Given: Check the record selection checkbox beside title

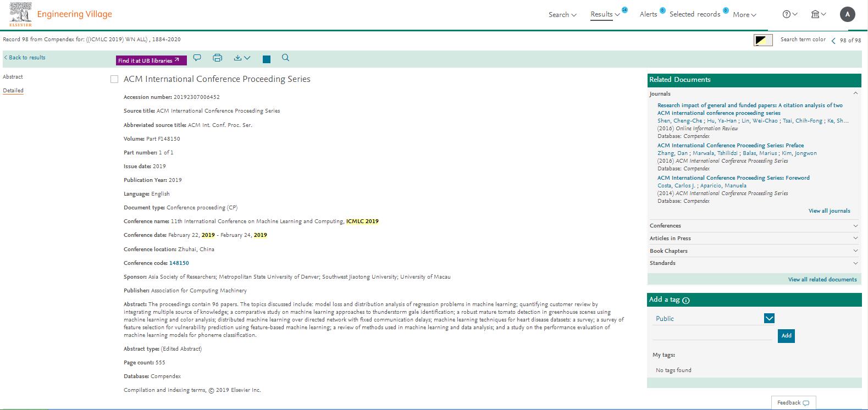Looking at the screenshot, I should coord(114,79).
